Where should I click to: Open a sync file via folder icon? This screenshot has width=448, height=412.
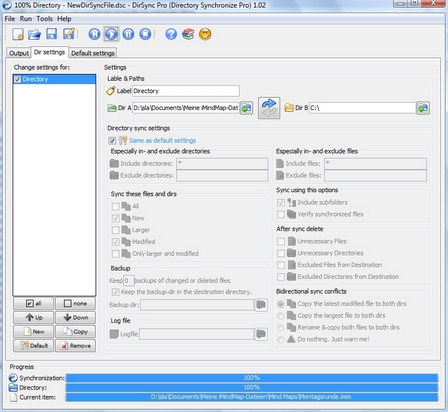(34, 34)
